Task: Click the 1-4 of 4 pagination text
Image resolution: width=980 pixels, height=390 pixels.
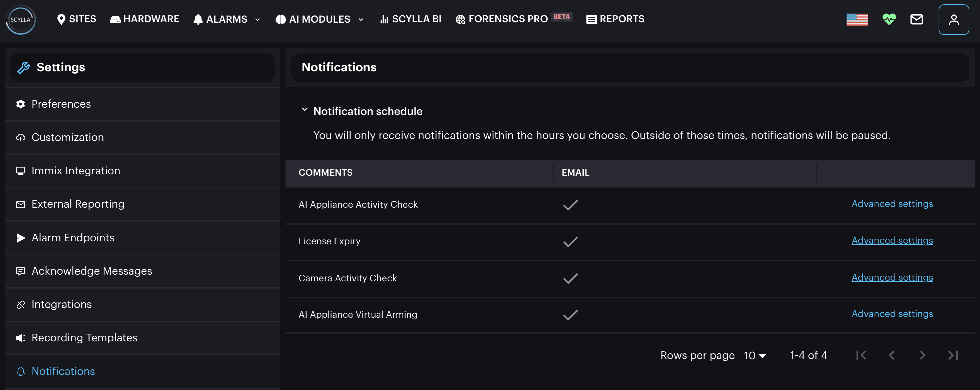Action: [809, 356]
